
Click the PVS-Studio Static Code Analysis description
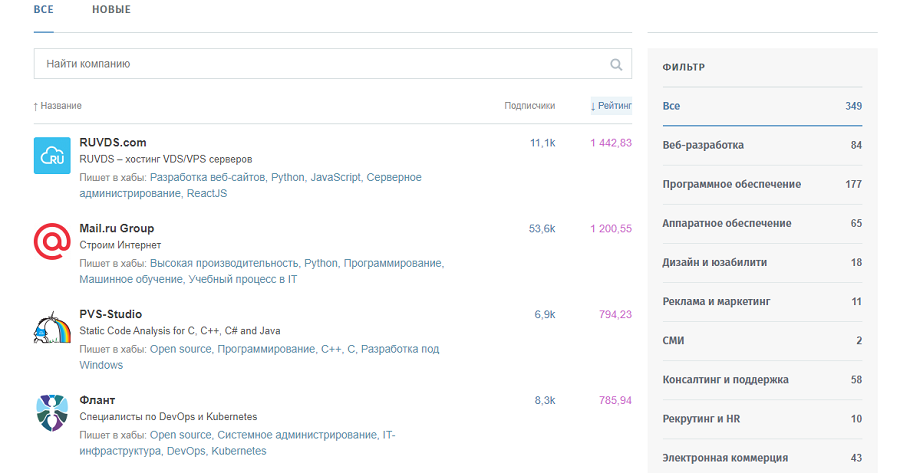coord(180,331)
